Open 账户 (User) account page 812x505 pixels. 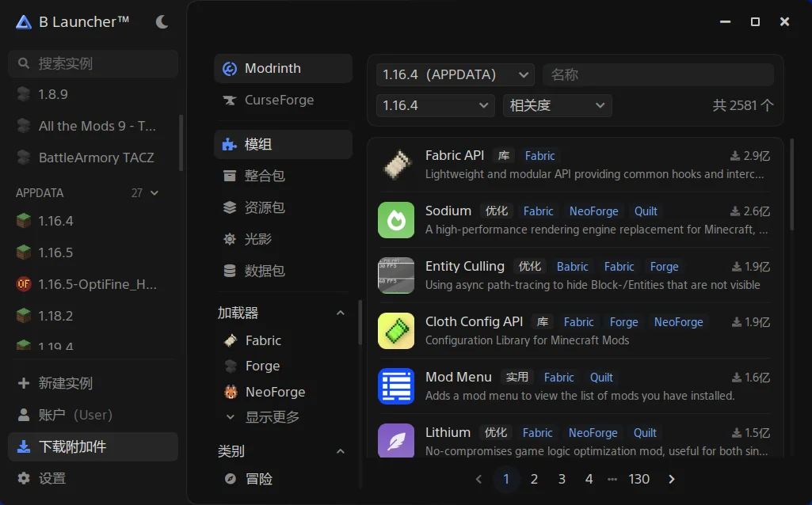tap(93, 415)
